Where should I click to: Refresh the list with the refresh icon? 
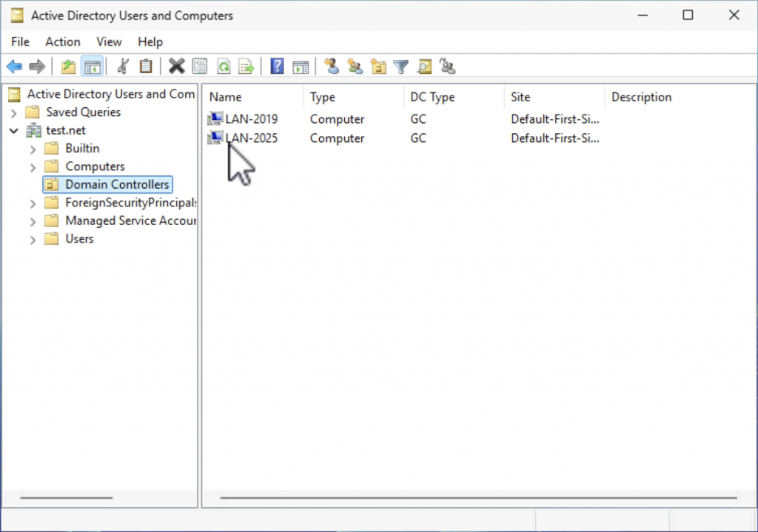click(224, 67)
